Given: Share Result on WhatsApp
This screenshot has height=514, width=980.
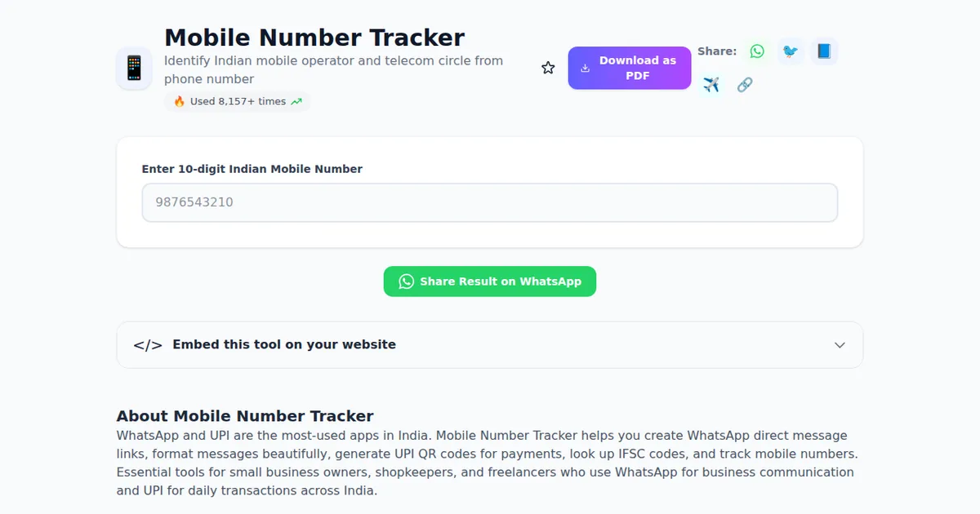Looking at the screenshot, I should pos(490,281).
